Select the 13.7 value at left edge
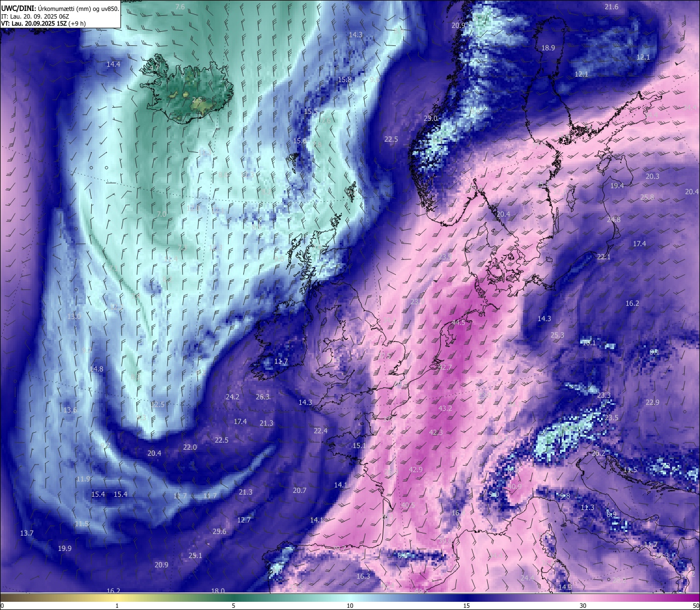This screenshot has height=610, width=700. click(27, 533)
